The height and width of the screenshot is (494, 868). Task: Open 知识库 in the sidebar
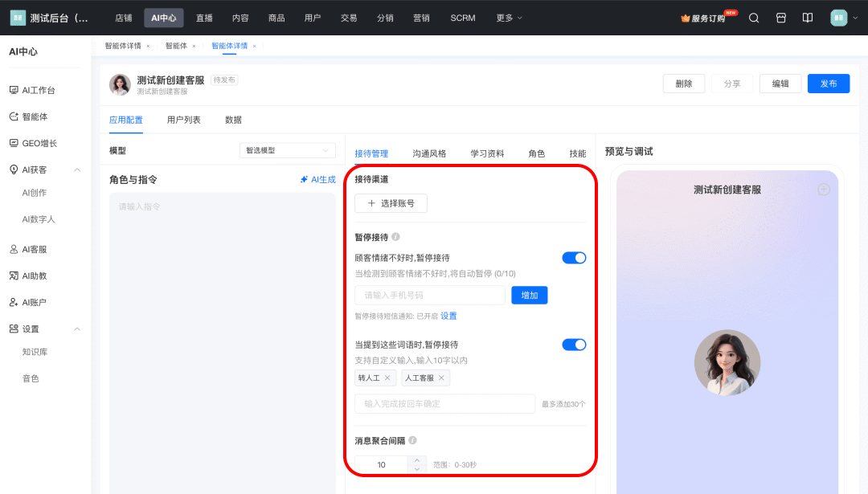[x=35, y=352]
